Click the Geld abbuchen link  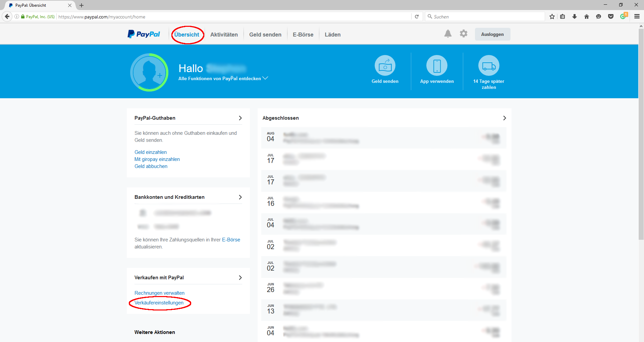(151, 166)
